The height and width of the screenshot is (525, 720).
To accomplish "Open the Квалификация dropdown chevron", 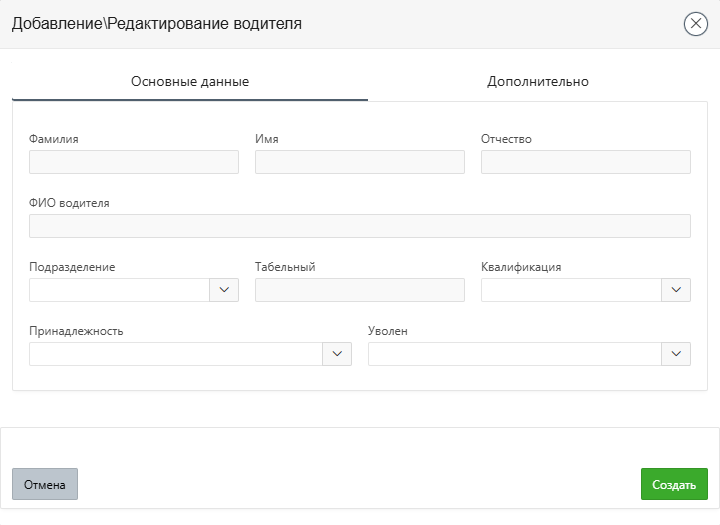I will click(x=676, y=290).
